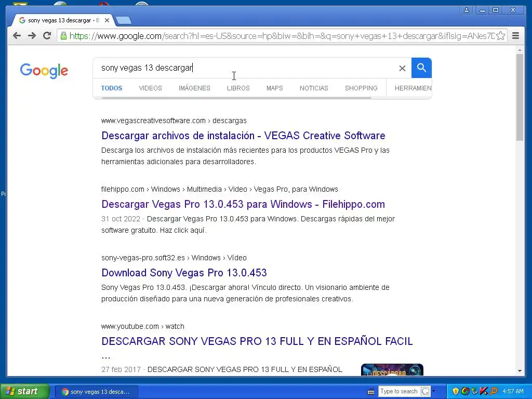Open DESCARGAR SONY VEGAS PRO 13 FULL link

click(x=257, y=341)
